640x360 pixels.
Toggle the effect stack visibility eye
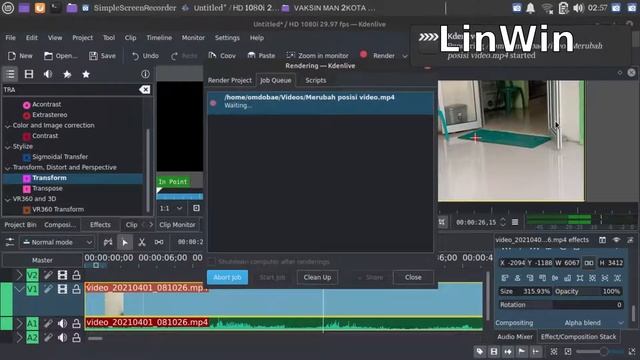pos(616,240)
